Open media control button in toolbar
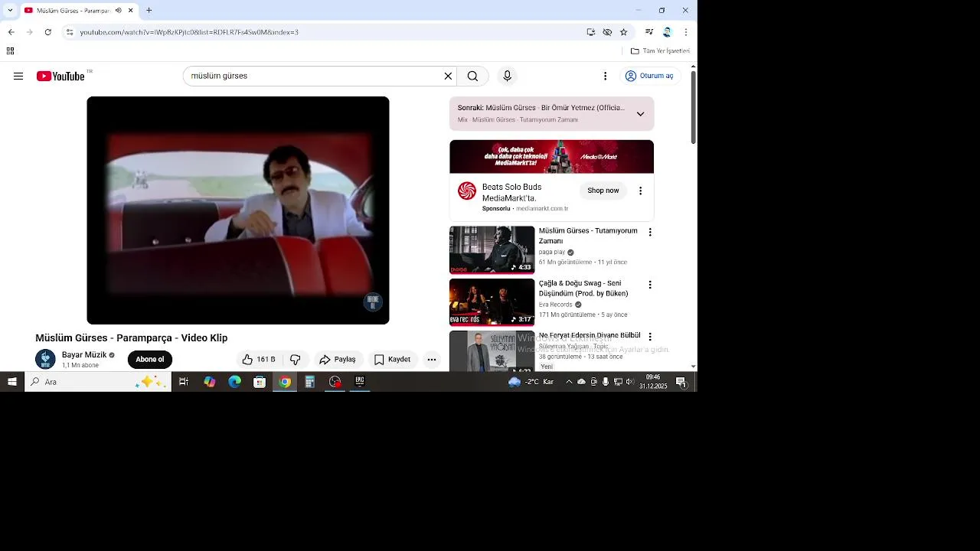Screen dimensions: 980x551 pos(649,32)
